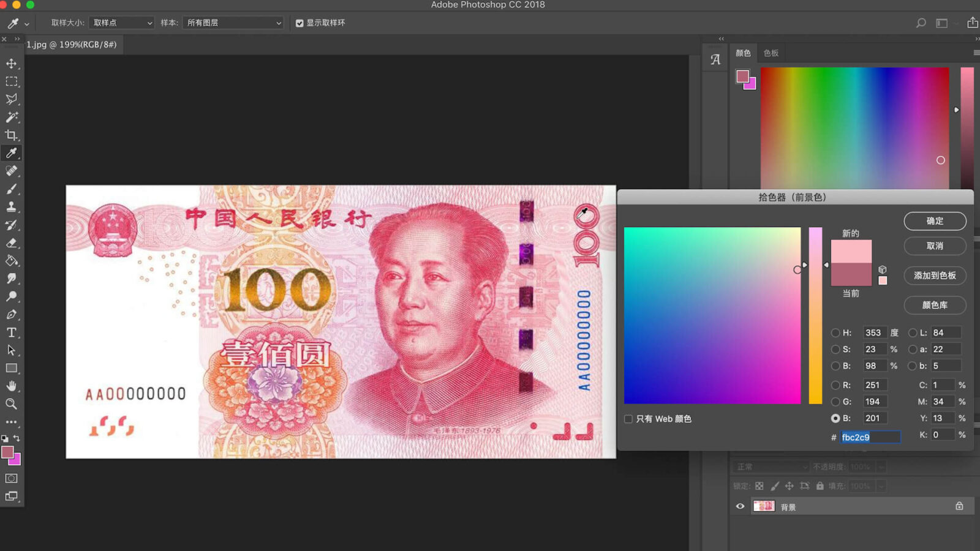Viewport: 980px width, 551px height.
Task: Select the Rectangle shape tool
Action: click(11, 369)
